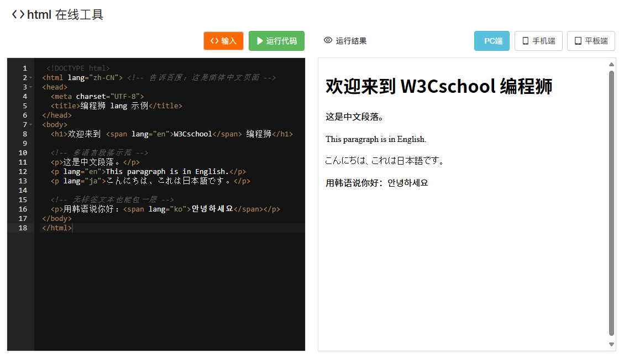Switch preview to PC端 mode
The height and width of the screenshot is (364, 624).
492,41
